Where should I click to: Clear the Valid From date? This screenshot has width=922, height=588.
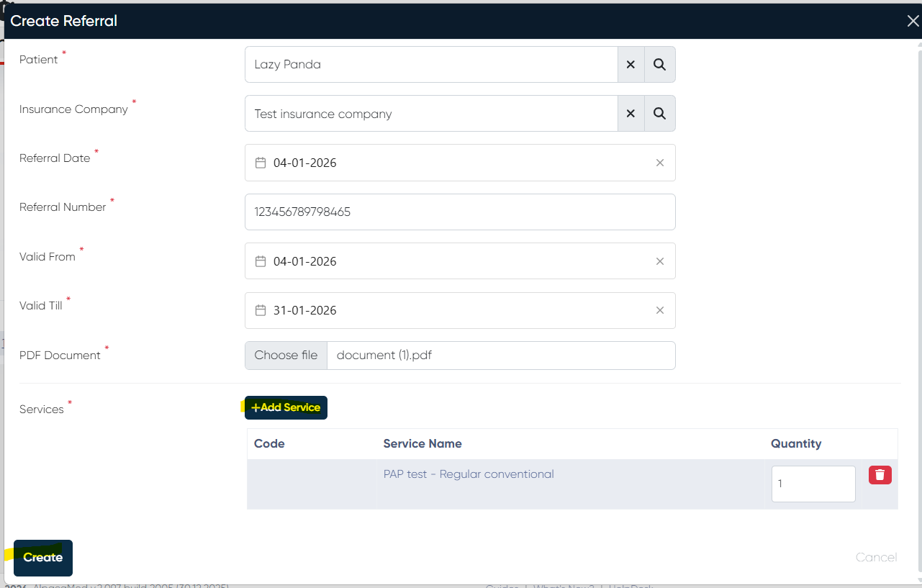[659, 261]
